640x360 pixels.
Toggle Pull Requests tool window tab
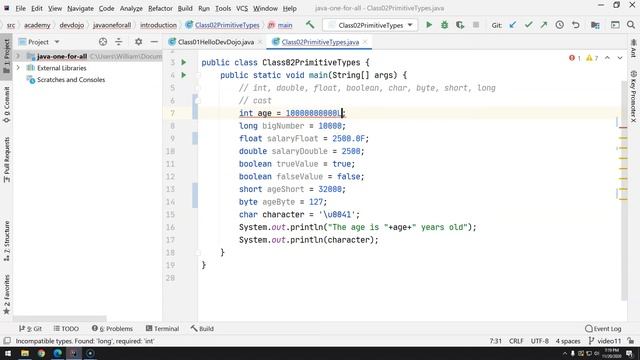[x=7, y=160]
